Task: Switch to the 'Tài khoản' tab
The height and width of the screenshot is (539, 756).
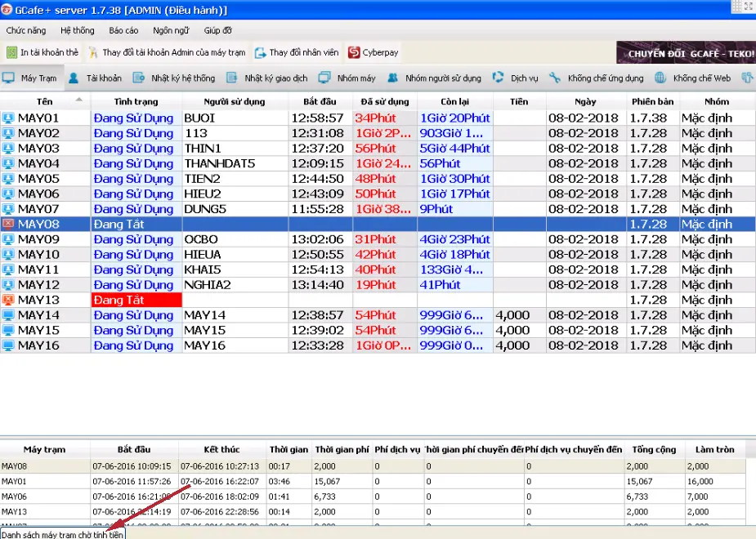Action: (x=95, y=78)
